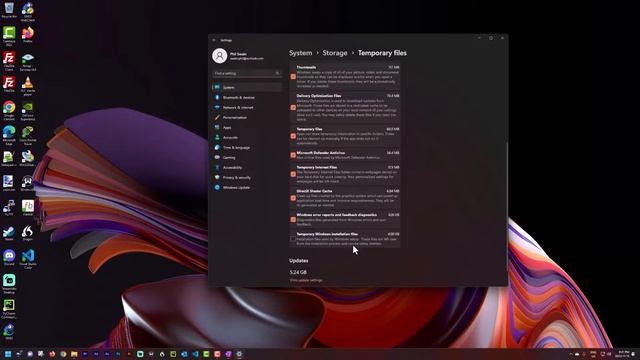Maximize the Settings window
Image resolution: width=640 pixels, height=360 pixels.
pos(491,38)
